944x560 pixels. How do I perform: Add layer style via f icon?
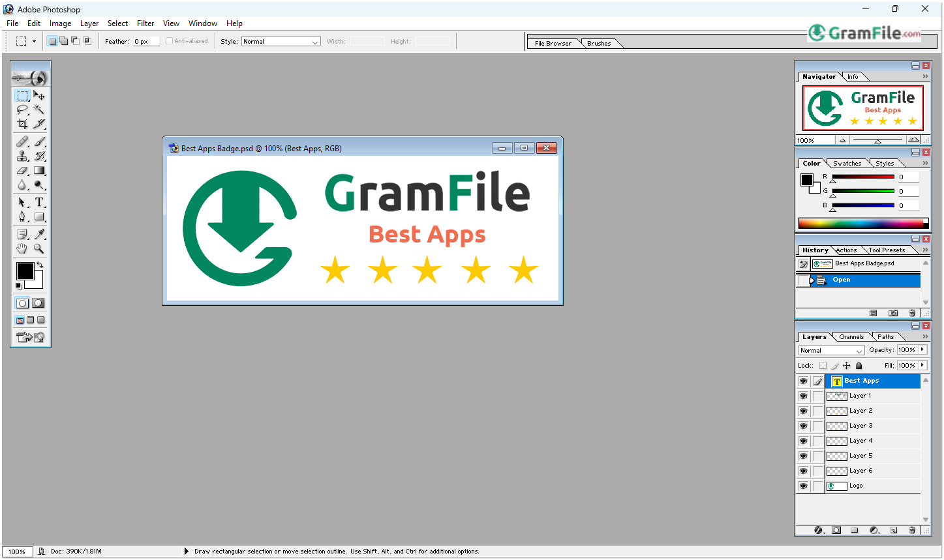click(819, 530)
